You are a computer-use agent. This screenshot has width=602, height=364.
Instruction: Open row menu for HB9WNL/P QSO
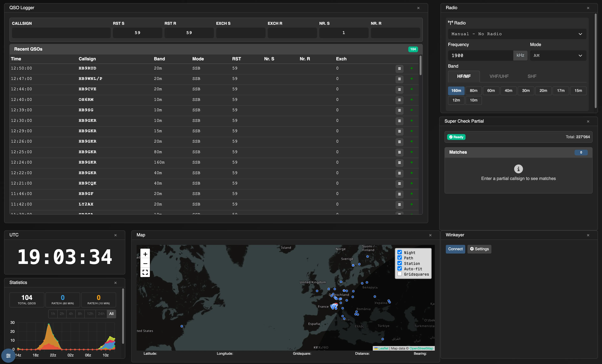(x=399, y=79)
